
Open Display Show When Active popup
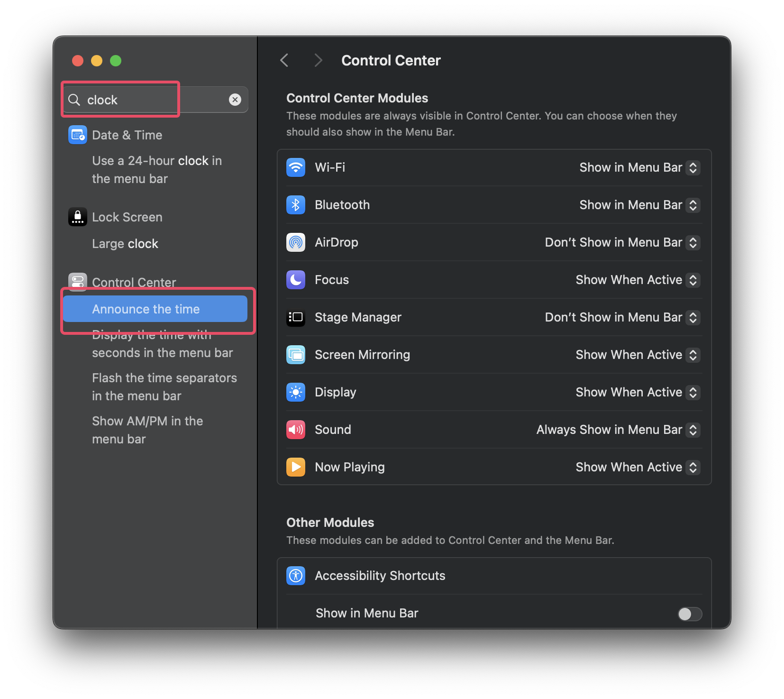(x=638, y=392)
